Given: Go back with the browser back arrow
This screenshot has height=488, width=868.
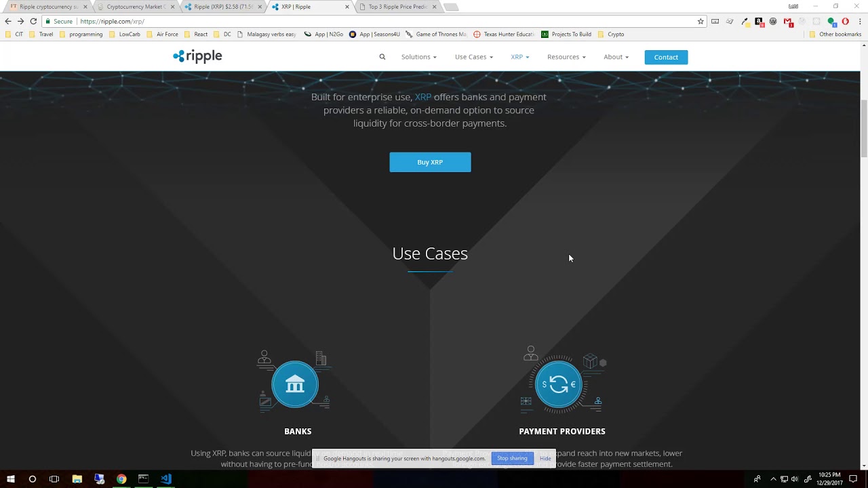Looking at the screenshot, I should pyautogui.click(x=8, y=21).
